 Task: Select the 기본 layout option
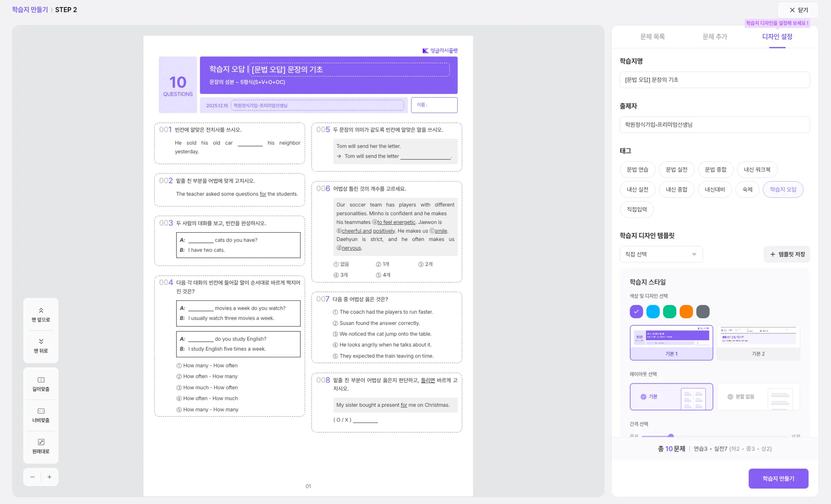pos(671,397)
